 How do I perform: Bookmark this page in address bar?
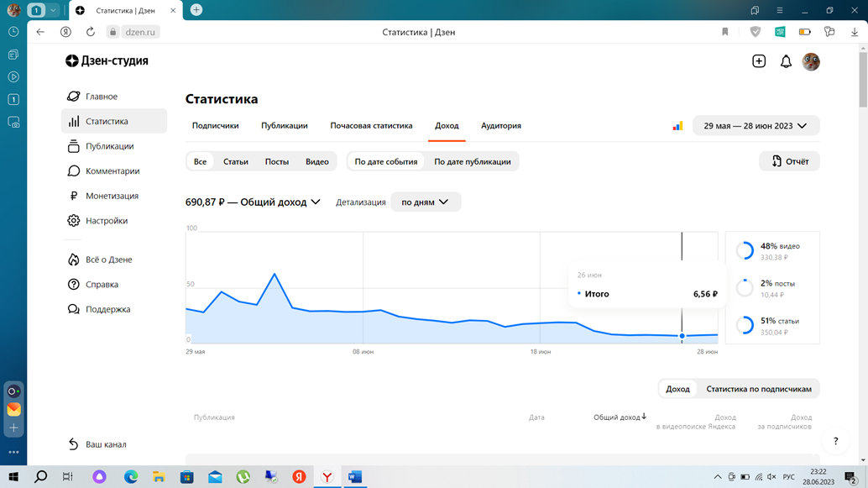click(x=725, y=32)
